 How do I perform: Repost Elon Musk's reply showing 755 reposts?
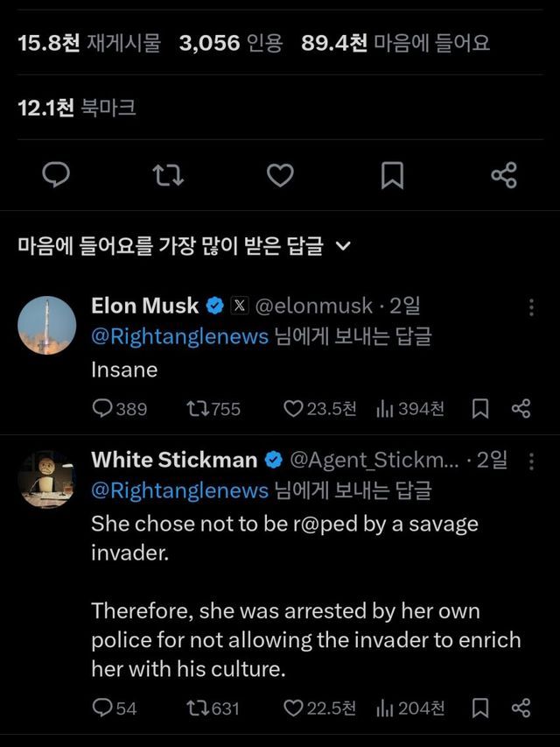pos(197,408)
